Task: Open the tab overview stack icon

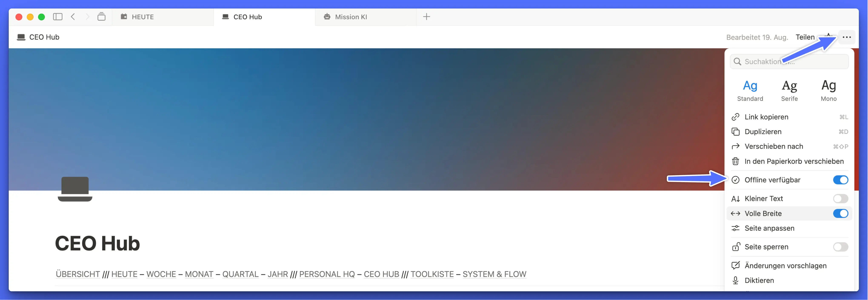Action: [x=101, y=17]
